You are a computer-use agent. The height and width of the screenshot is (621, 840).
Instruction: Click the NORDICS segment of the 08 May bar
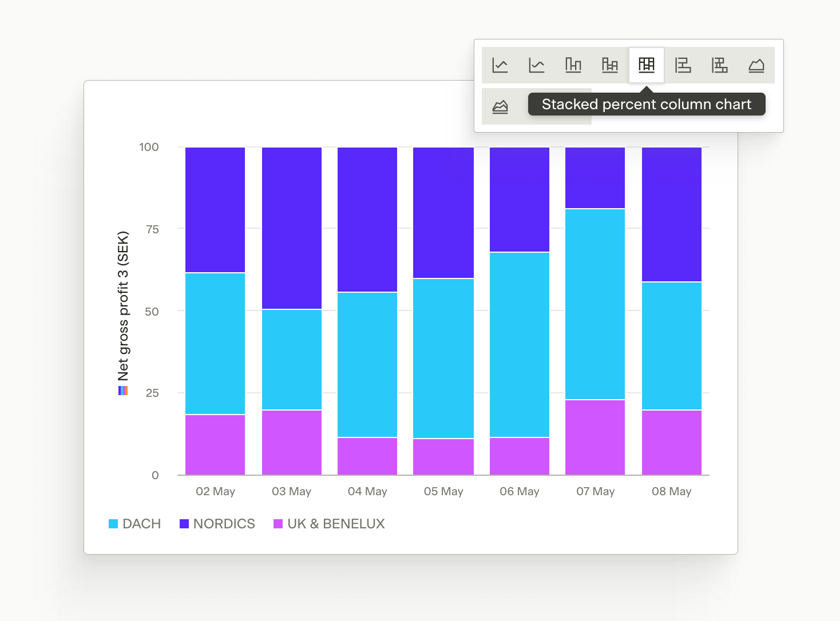672,214
